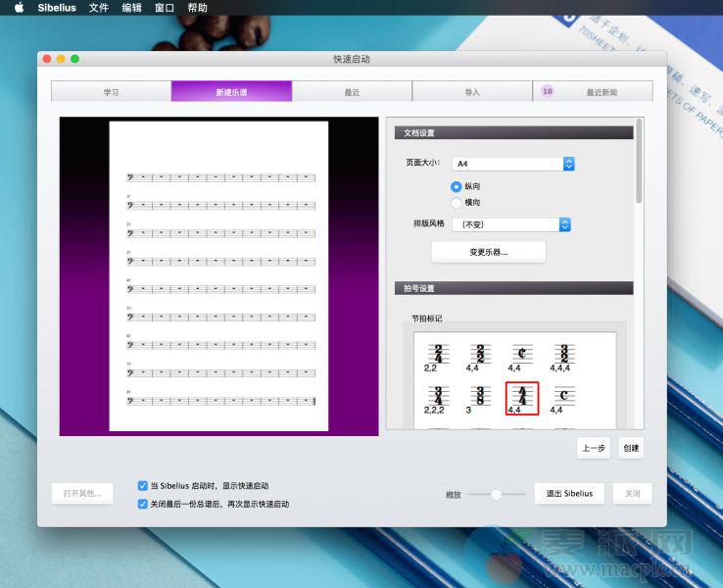Image resolution: width=723 pixels, height=588 pixels.
Task: Choose the cut time (alla breve) signature
Action: 522,353
